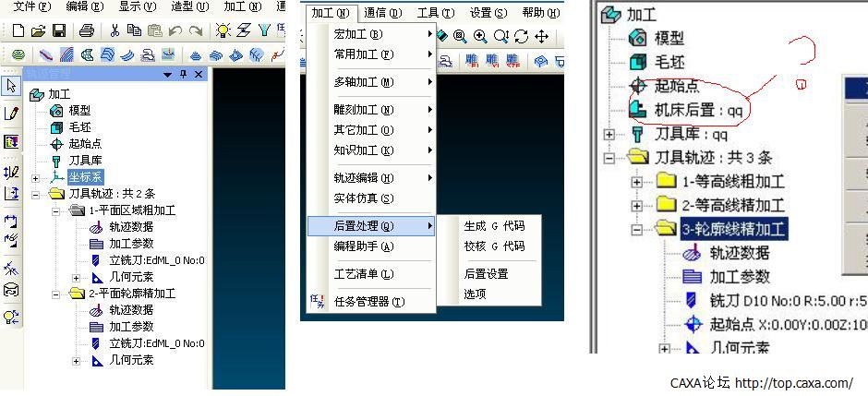Open the 帮助(H) menu

pyautogui.click(x=541, y=13)
